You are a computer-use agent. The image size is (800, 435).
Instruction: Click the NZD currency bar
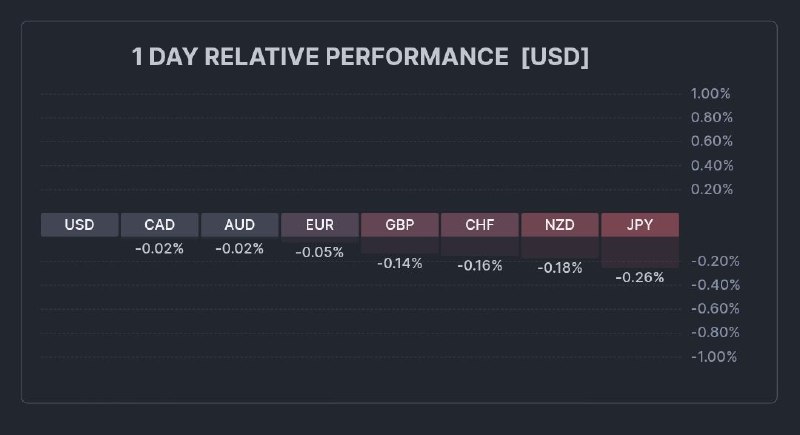(560, 225)
